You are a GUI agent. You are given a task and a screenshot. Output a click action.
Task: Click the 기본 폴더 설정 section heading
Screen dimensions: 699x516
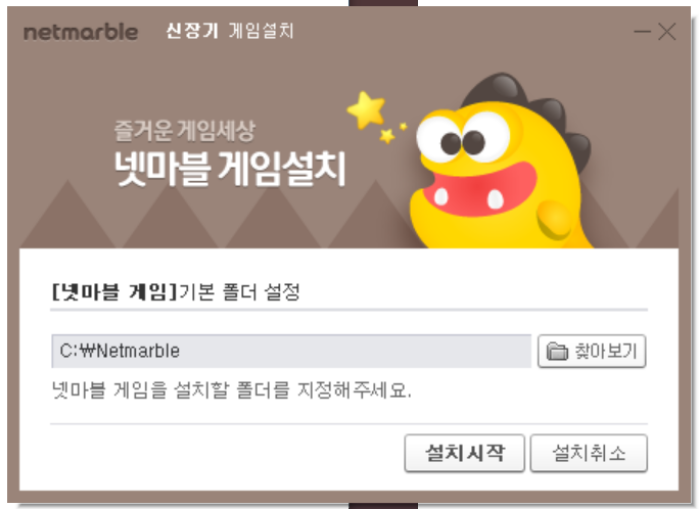point(239,292)
